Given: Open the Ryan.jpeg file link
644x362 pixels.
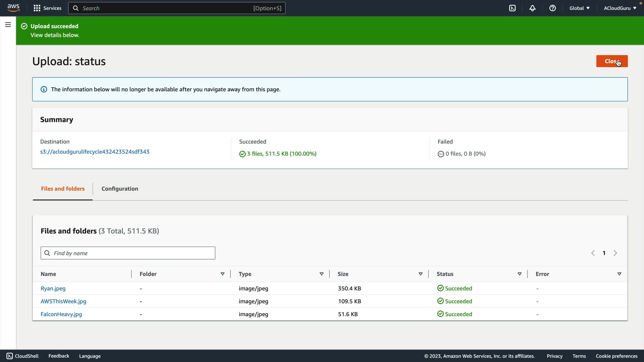Looking at the screenshot, I should [53, 288].
